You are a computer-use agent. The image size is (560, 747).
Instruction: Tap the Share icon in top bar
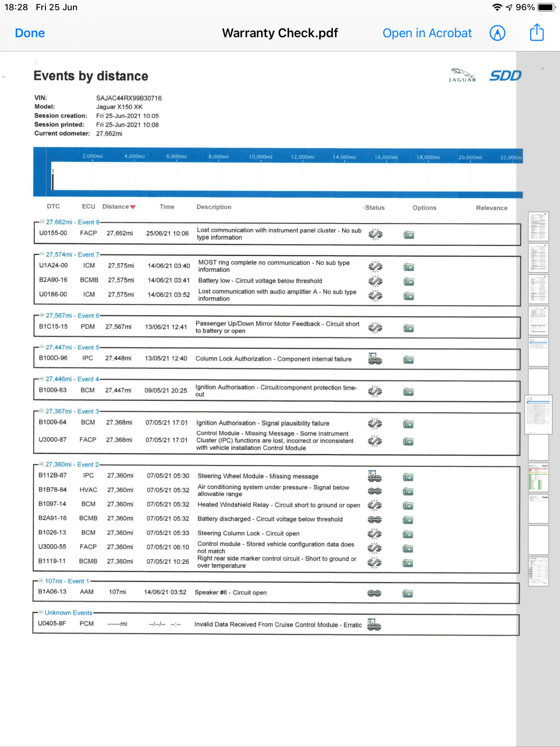tap(536, 32)
